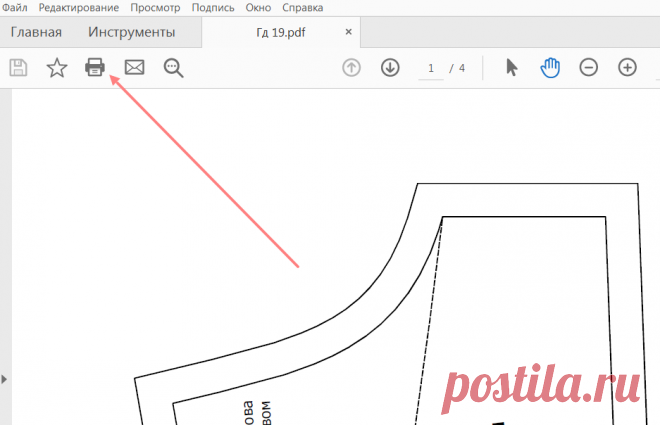Switch to the Инструменты tab

131,32
